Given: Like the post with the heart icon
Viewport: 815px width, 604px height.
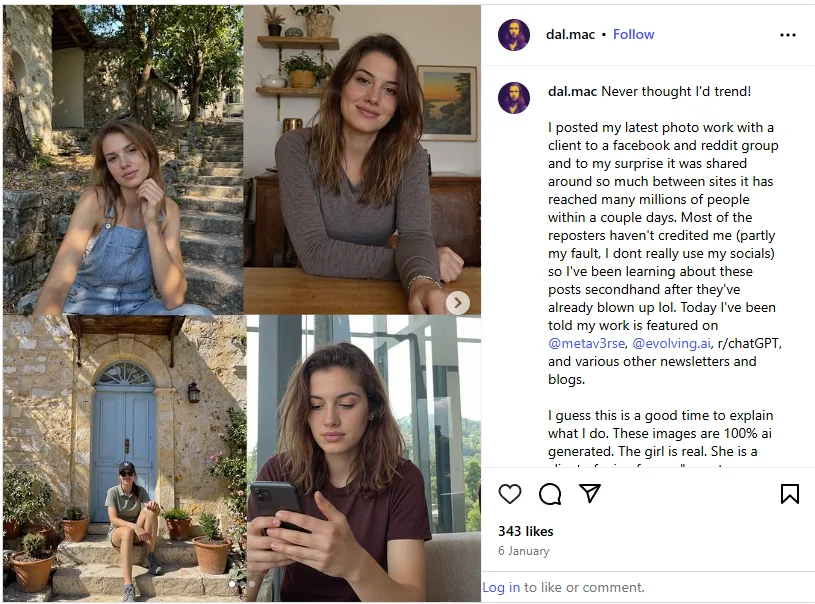Looking at the screenshot, I should (510, 494).
